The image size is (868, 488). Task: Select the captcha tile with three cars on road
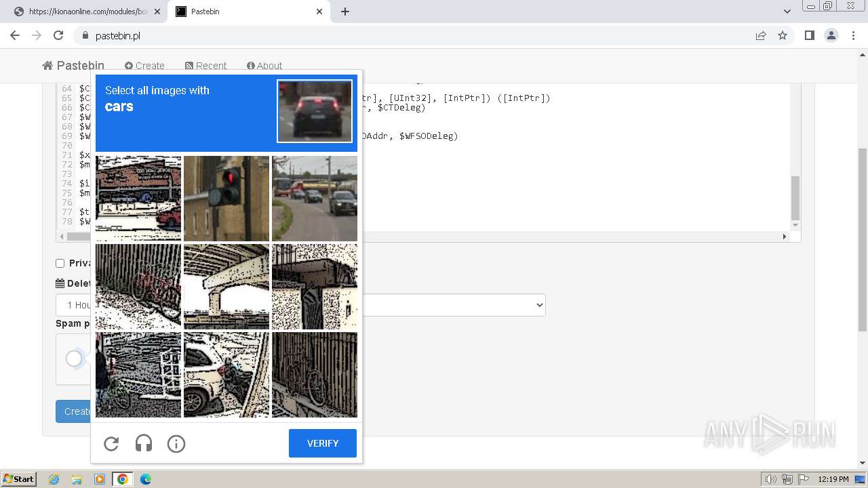coord(315,199)
